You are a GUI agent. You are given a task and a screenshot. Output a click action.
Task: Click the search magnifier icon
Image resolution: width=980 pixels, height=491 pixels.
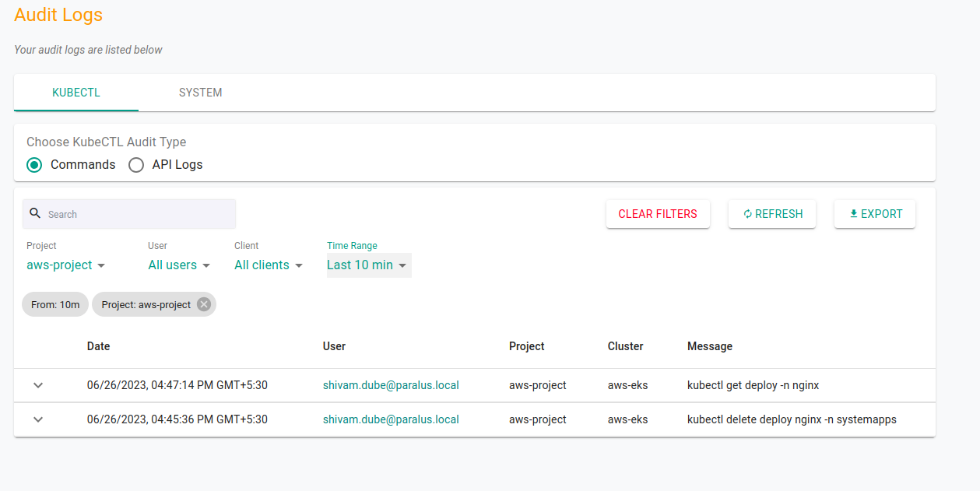(35, 213)
